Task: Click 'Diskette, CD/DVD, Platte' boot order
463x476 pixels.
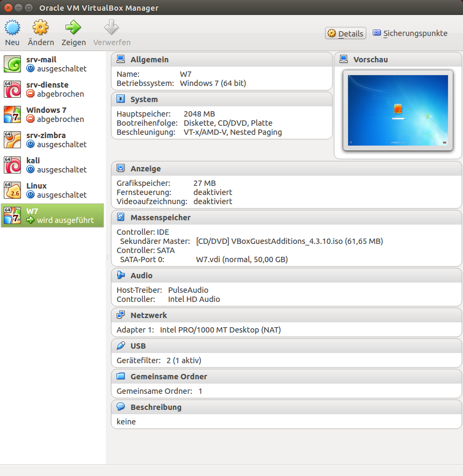Action: [228, 123]
